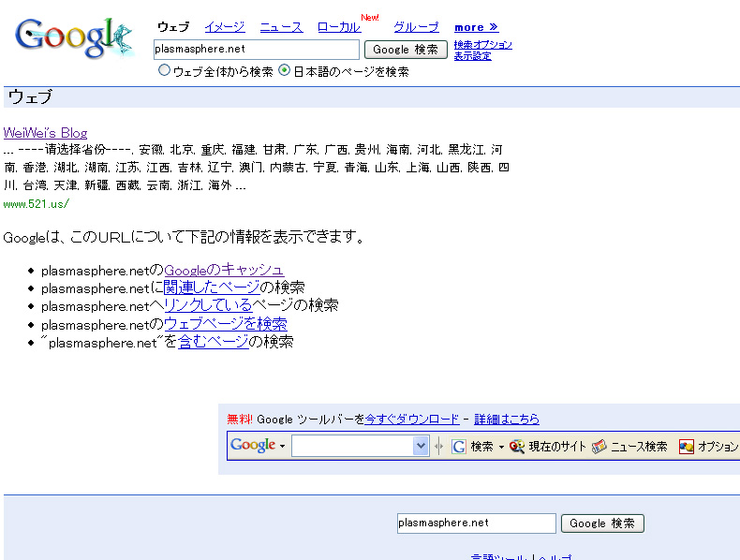
Task: Click the www.521.us/ URL text
Action: [37, 204]
